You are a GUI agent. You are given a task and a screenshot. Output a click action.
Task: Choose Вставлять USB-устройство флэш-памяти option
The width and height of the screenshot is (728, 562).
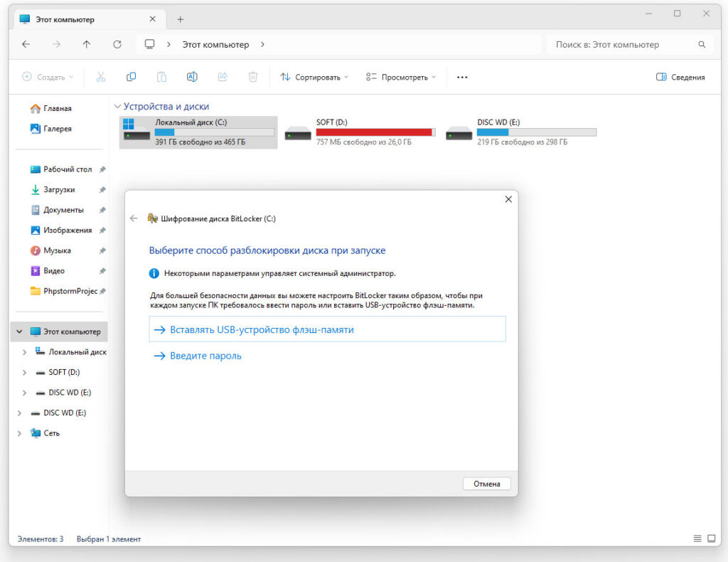[327, 329]
